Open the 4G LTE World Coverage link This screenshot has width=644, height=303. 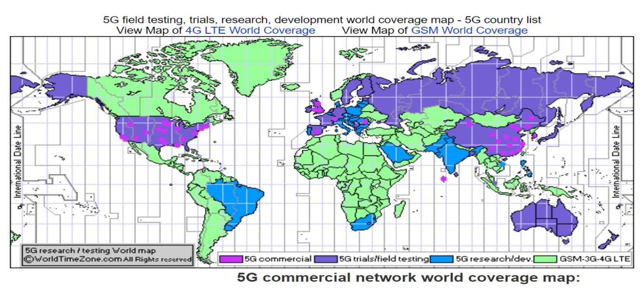point(250,30)
